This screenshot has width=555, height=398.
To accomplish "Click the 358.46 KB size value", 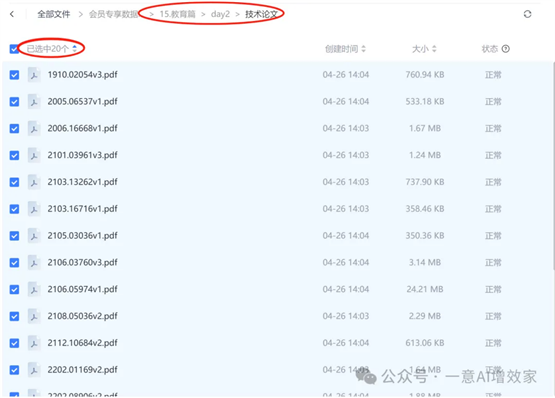I will pos(425,209).
